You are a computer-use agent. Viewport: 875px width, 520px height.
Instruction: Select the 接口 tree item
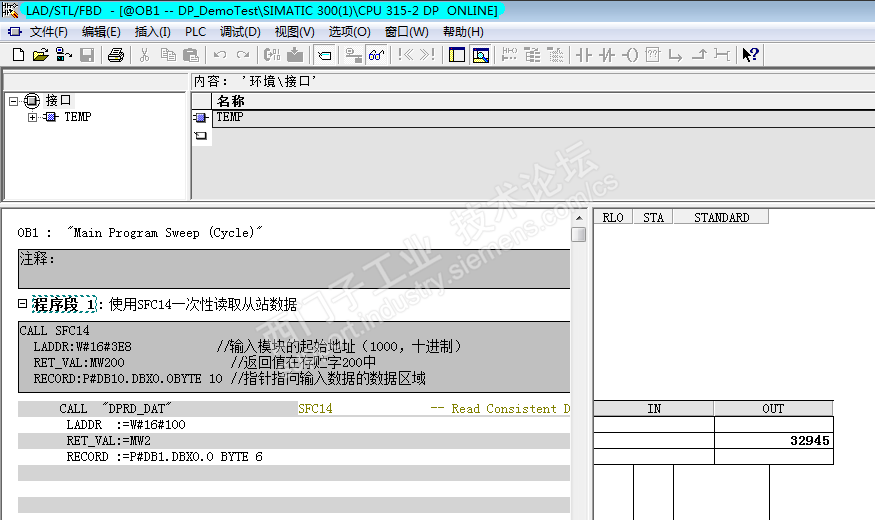[59, 100]
